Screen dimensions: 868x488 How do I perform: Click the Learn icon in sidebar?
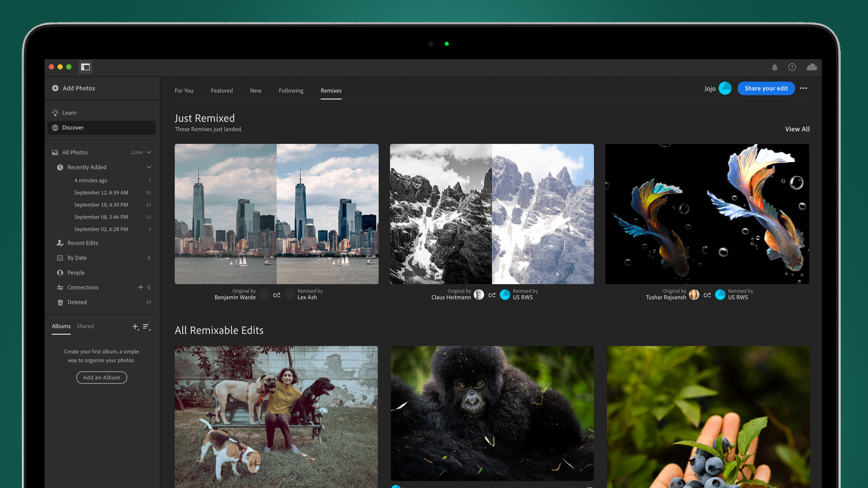tap(55, 113)
